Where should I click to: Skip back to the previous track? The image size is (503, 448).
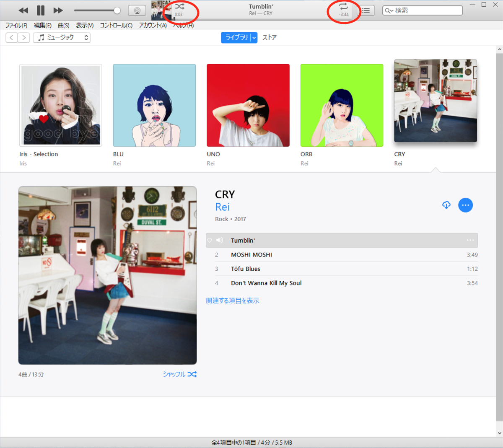tap(23, 10)
